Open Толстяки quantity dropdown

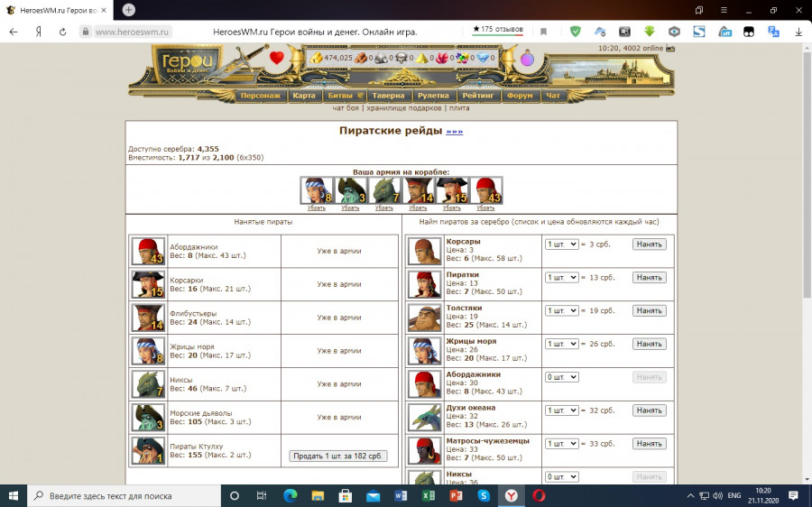[561, 310]
